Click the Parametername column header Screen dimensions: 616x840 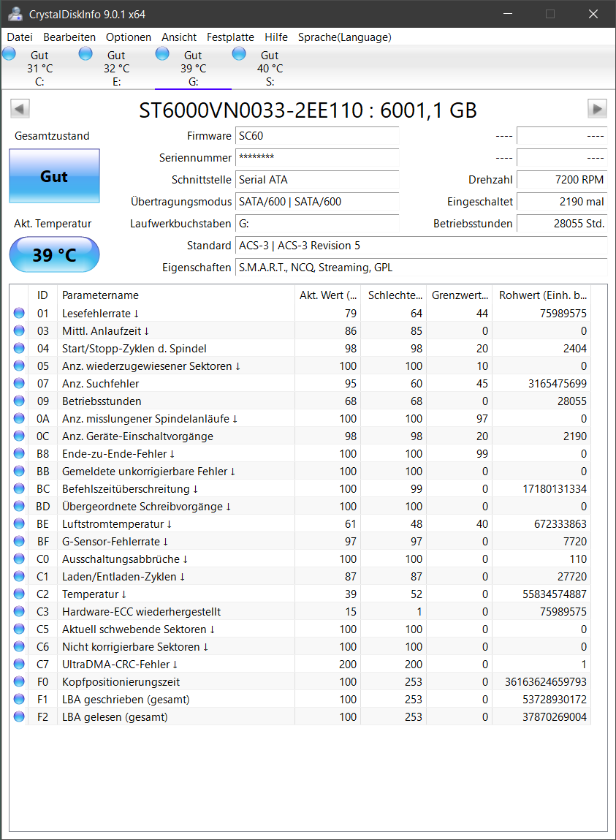click(175, 295)
